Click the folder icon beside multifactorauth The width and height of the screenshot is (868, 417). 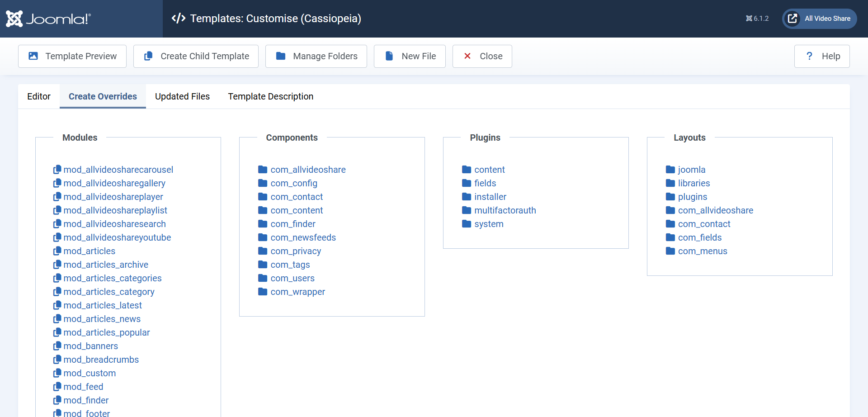(467, 210)
